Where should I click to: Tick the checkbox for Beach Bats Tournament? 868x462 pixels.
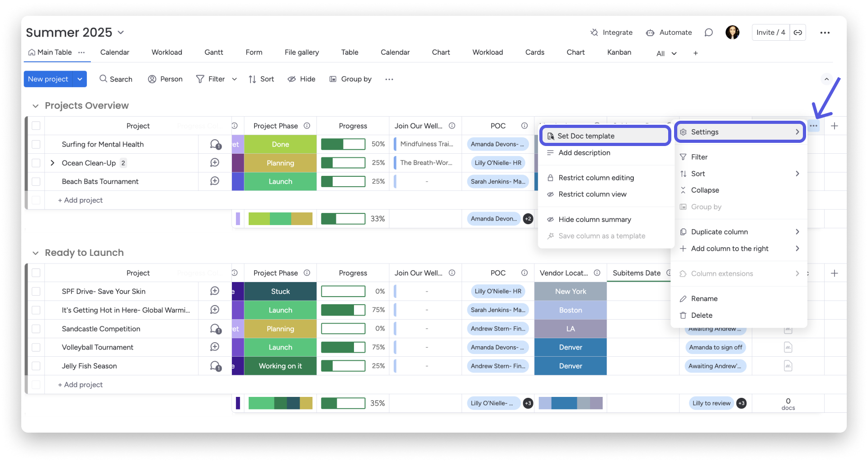tap(36, 181)
